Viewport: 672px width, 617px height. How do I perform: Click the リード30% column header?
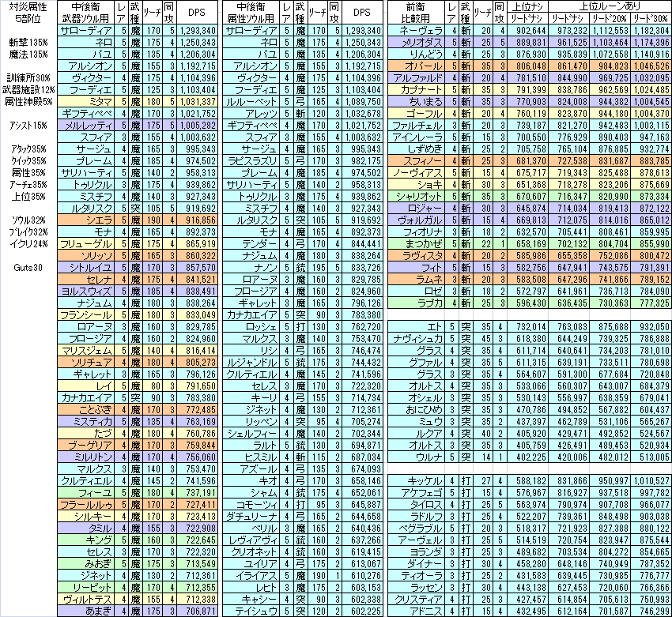click(x=651, y=18)
